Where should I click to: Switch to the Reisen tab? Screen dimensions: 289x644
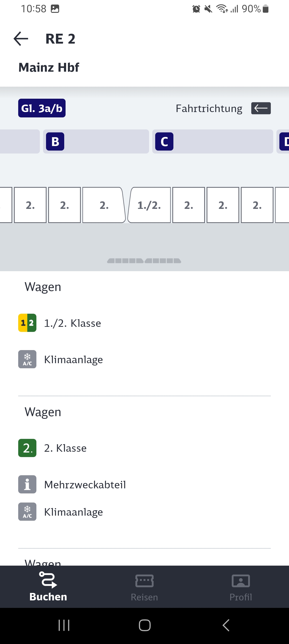click(144, 587)
